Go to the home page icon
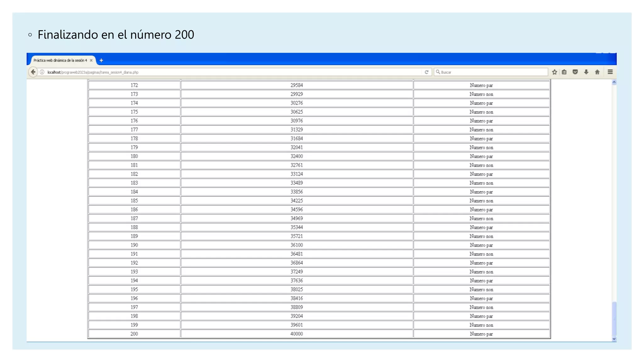 [597, 72]
